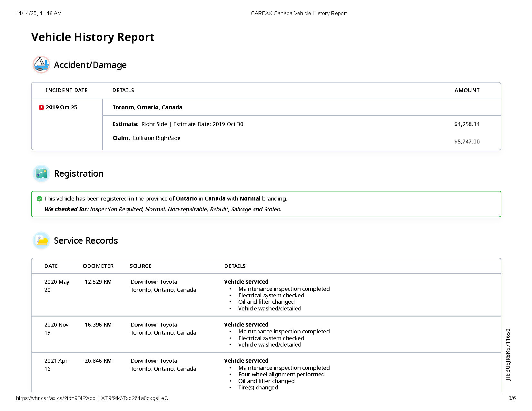Click the Registration map icon
This screenshot has height=411, width=532.
41,173
